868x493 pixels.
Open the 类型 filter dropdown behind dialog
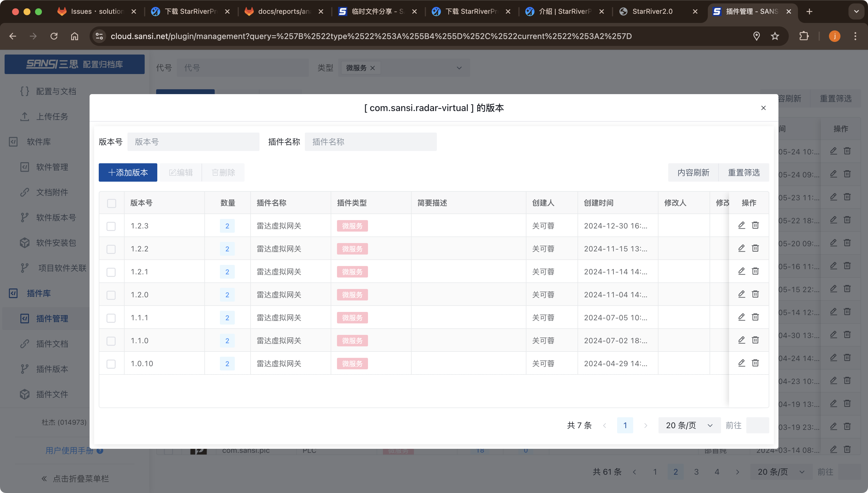[404, 68]
